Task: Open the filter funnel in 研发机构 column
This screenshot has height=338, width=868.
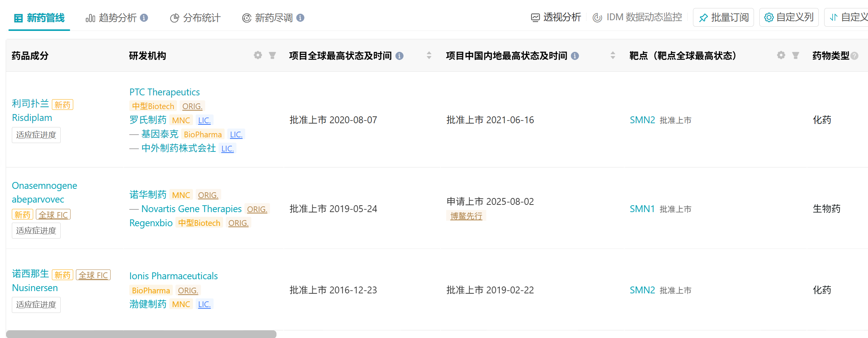Action: click(272, 55)
